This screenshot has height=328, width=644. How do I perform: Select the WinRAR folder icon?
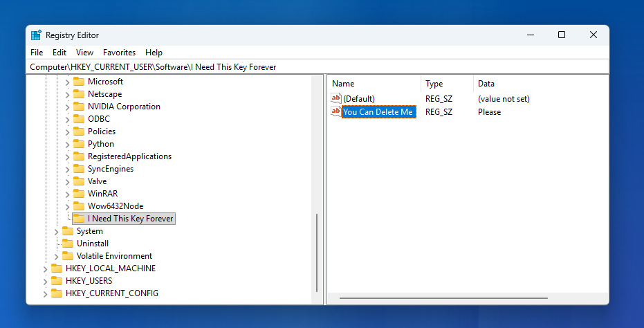78,194
